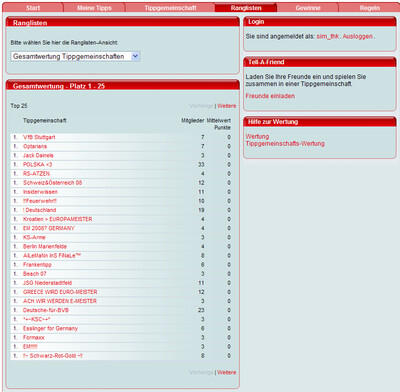Screen dimensions: 400x392
Task: Open the Gewinne tab
Action: (x=308, y=8)
